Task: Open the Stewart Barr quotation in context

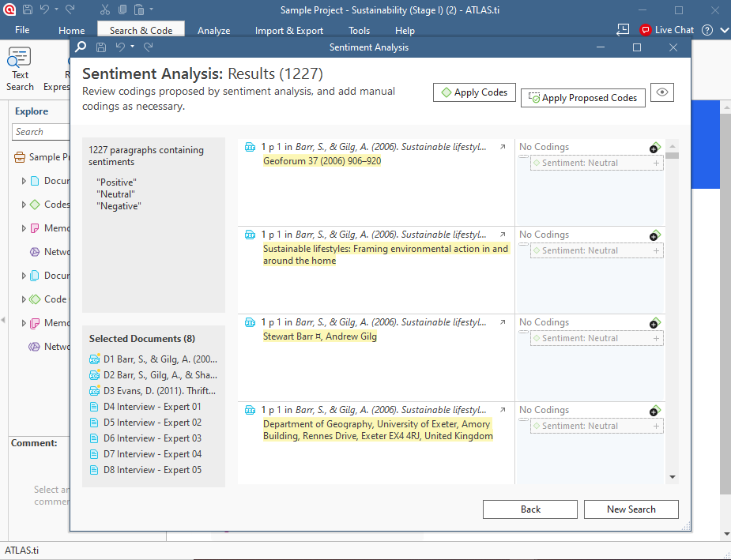Action: point(503,322)
